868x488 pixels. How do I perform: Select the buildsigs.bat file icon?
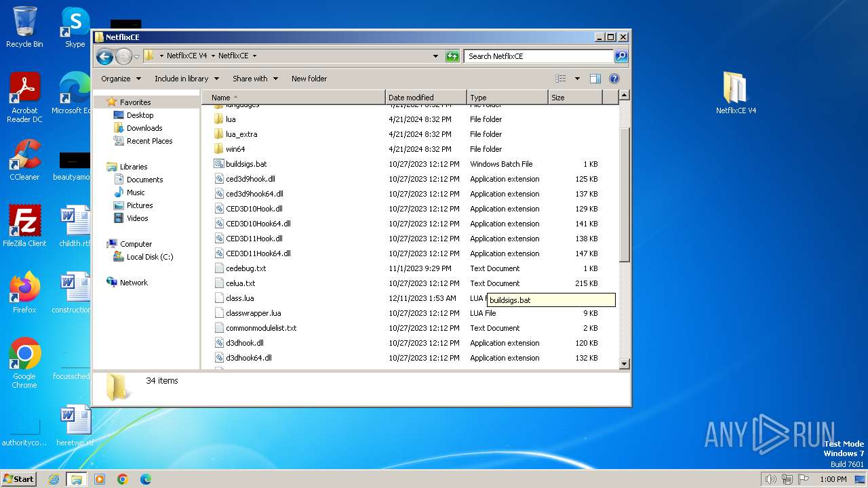tap(218, 164)
